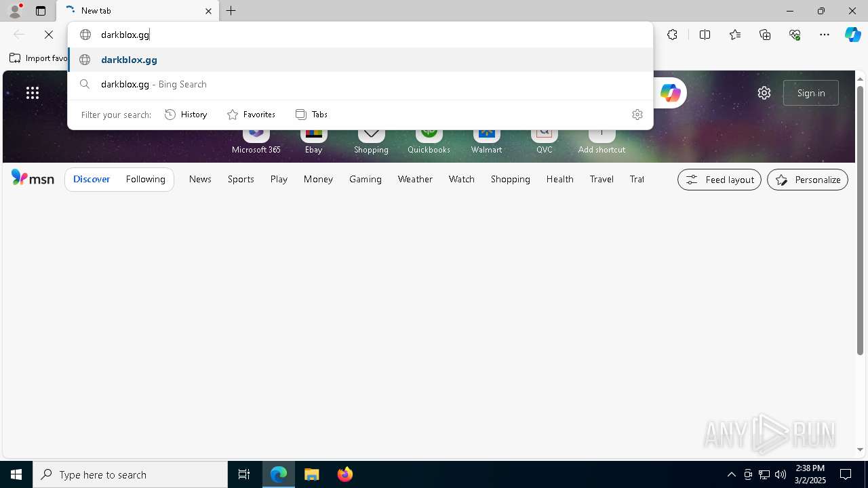Viewport: 868px width, 488px height.
Task: Filter search suggestions by Favorites
Action: pyautogui.click(x=251, y=115)
